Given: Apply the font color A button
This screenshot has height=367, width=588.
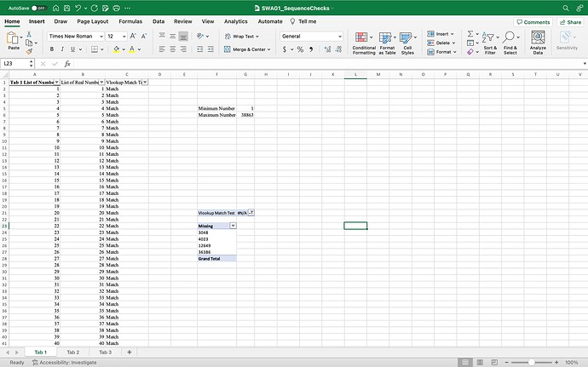Looking at the screenshot, I should (x=132, y=49).
